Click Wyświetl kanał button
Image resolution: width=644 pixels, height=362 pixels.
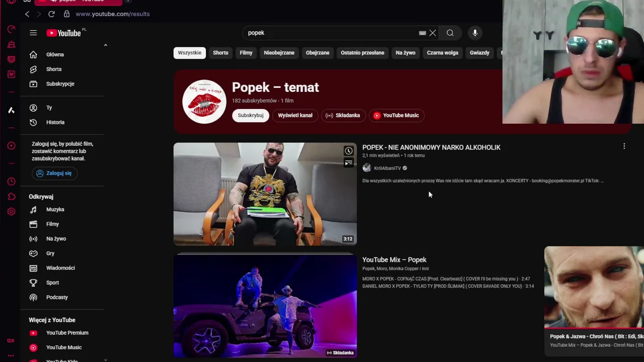295,115
